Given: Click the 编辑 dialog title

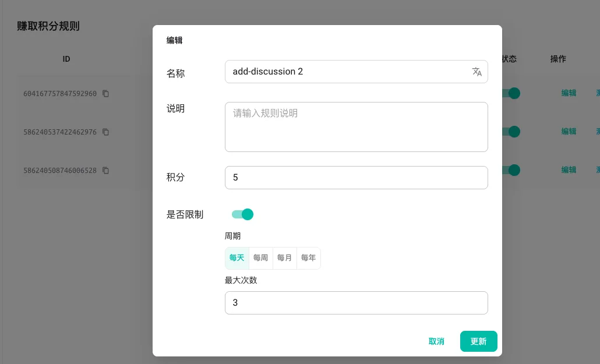Looking at the screenshot, I should coord(175,40).
